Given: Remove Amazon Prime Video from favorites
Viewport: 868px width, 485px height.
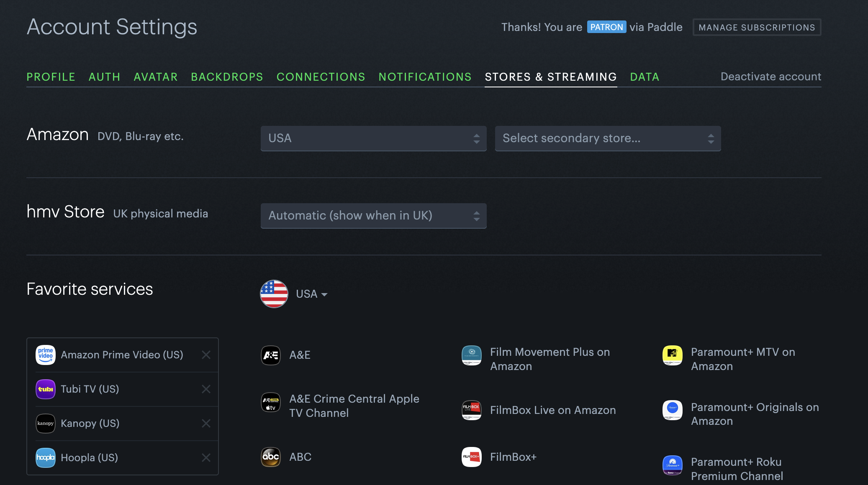Looking at the screenshot, I should click(x=206, y=355).
